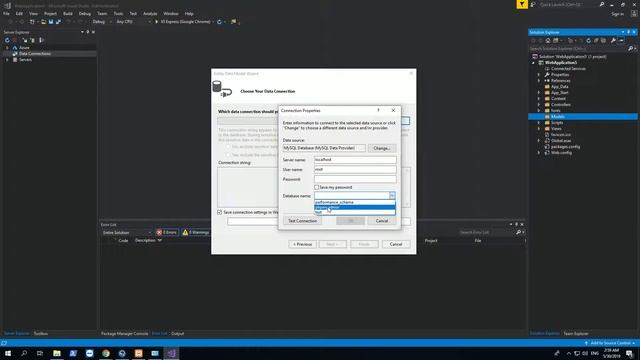Click the yellow Warnings filter in Error List
Image resolution: width=640 pixels, height=360 pixels.
pyautogui.click(x=196, y=232)
